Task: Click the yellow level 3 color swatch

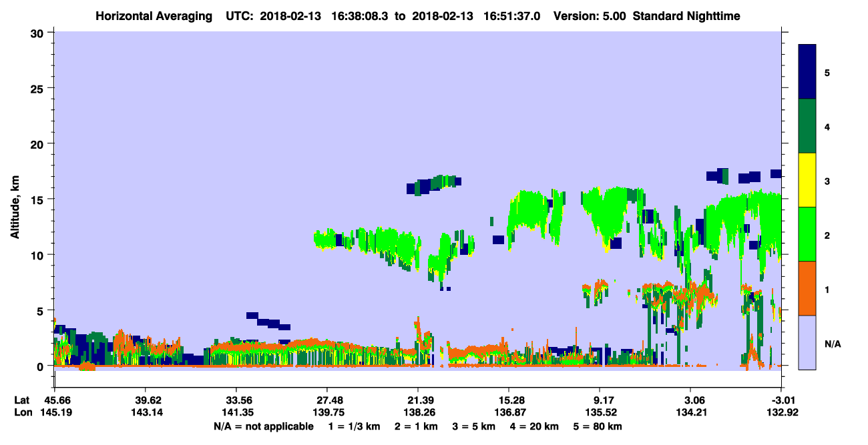Action: (807, 180)
